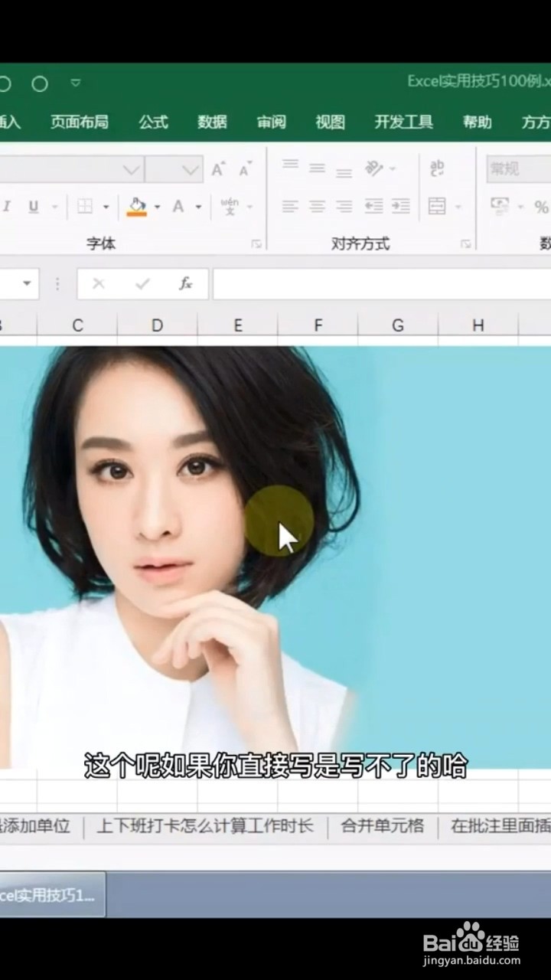Open the fill color dropdown arrow
Image resolution: width=551 pixels, height=980 pixels.
point(157,207)
